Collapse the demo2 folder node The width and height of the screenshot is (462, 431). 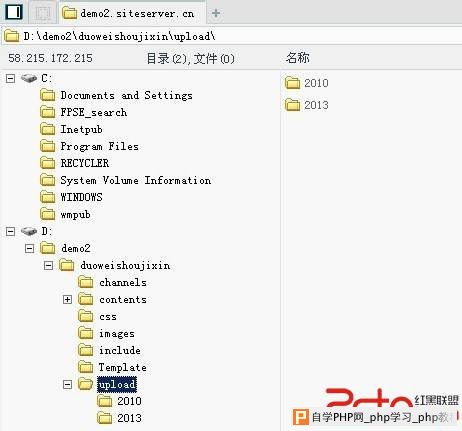pyautogui.click(x=30, y=248)
